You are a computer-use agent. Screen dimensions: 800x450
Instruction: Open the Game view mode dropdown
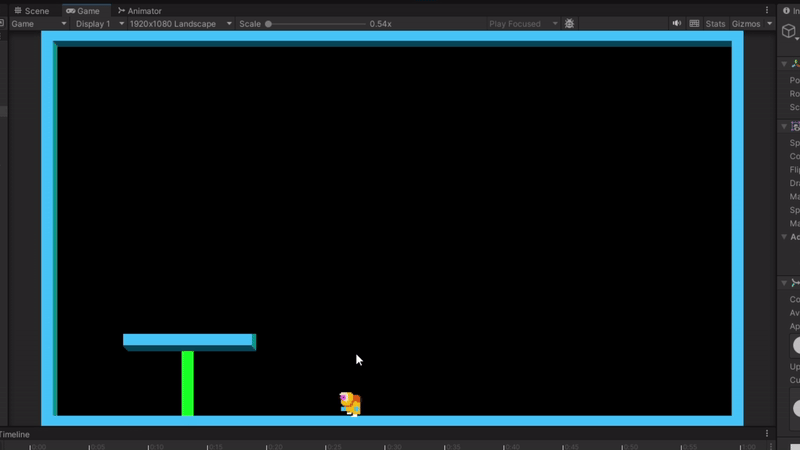[39, 24]
